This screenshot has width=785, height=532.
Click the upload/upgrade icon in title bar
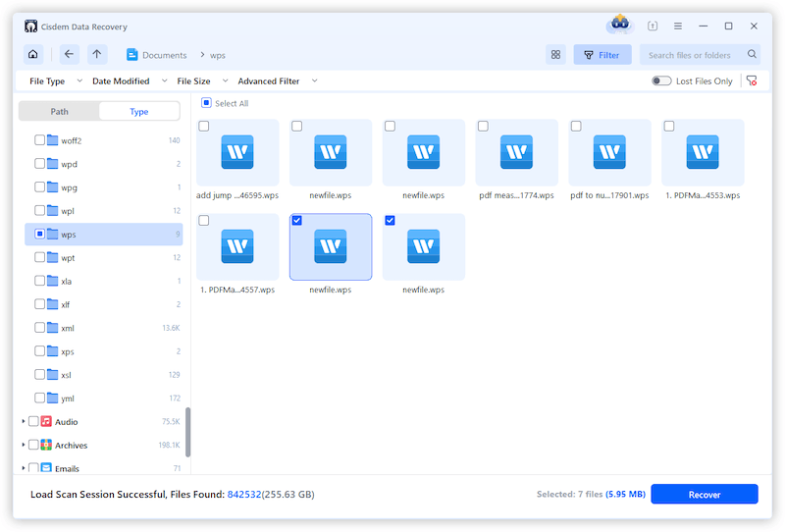coord(653,26)
